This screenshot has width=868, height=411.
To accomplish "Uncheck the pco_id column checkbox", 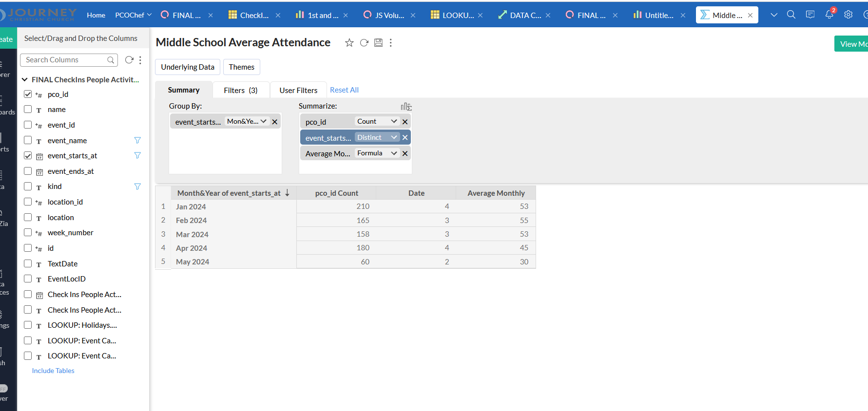I will point(28,94).
